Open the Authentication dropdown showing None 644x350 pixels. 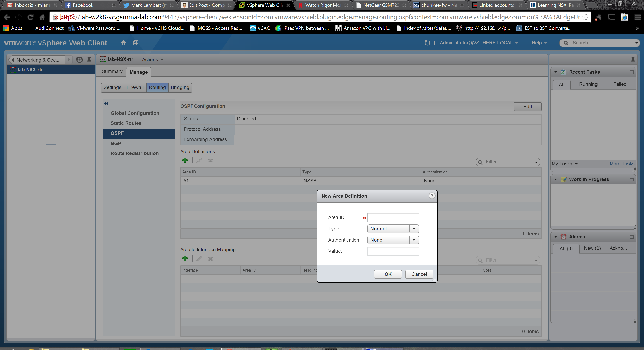tap(414, 240)
